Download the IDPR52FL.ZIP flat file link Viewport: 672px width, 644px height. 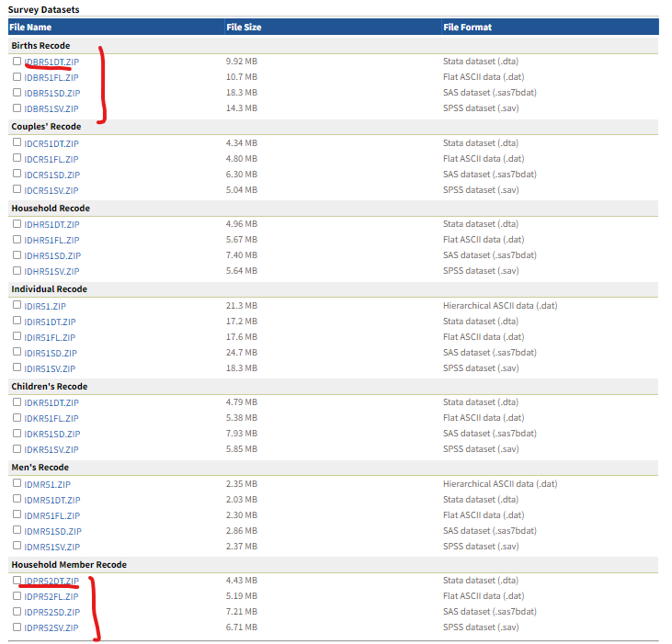click(x=51, y=596)
